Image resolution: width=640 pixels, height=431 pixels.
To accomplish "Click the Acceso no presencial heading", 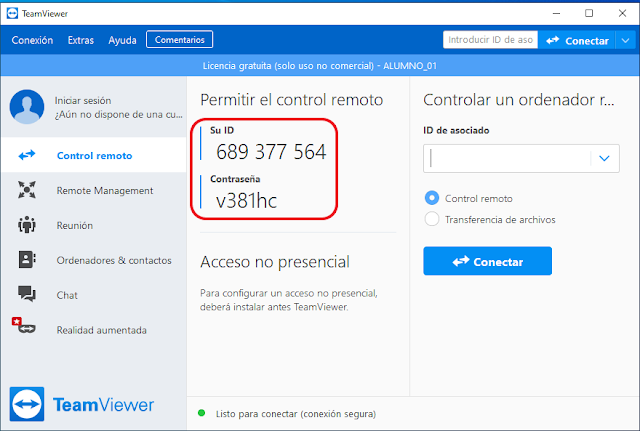I will (275, 262).
